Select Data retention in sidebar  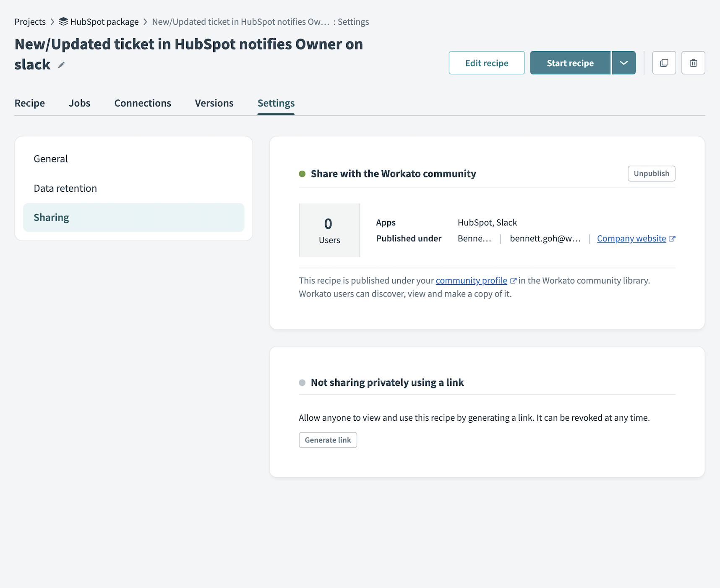[65, 188]
